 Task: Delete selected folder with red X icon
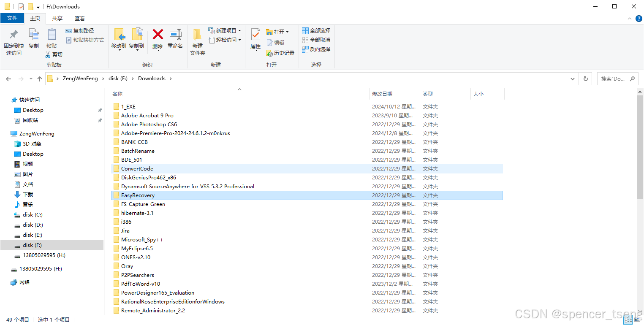(x=157, y=40)
